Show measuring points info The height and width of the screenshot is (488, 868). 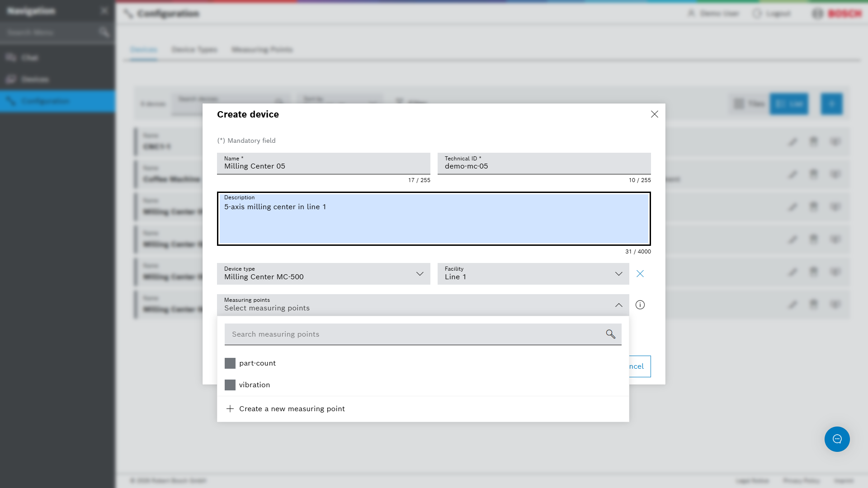[x=640, y=305]
